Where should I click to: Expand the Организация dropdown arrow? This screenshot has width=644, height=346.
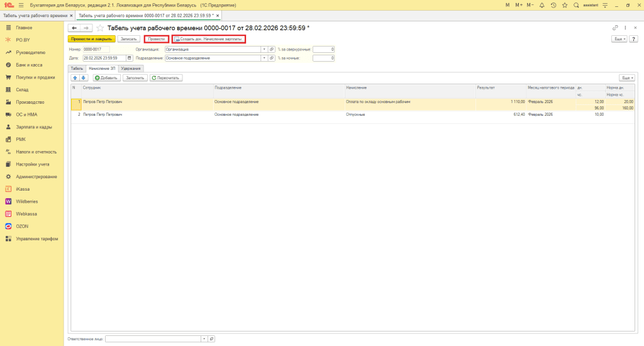click(264, 49)
